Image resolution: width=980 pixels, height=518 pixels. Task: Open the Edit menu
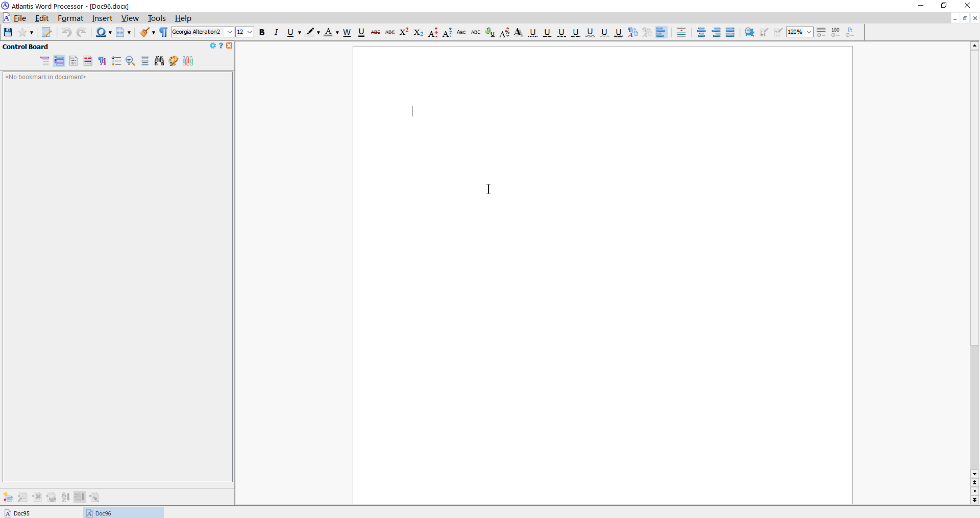[x=42, y=18]
